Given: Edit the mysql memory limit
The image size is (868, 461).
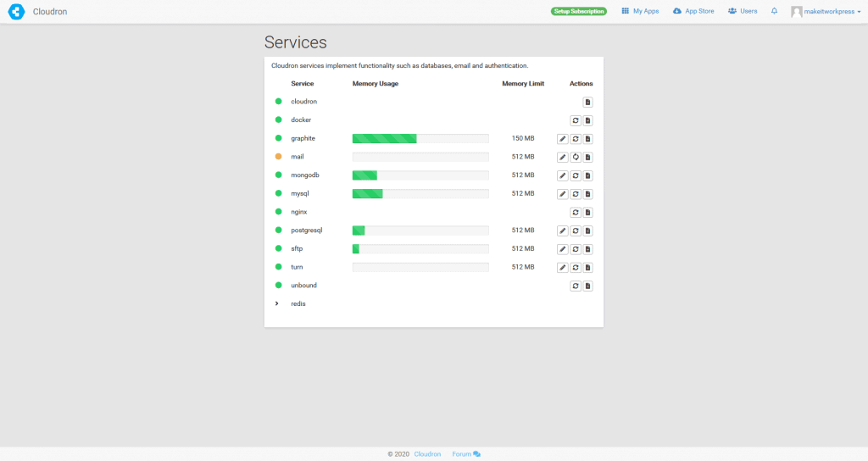Looking at the screenshot, I should pyautogui.click(x=563, y=194).
